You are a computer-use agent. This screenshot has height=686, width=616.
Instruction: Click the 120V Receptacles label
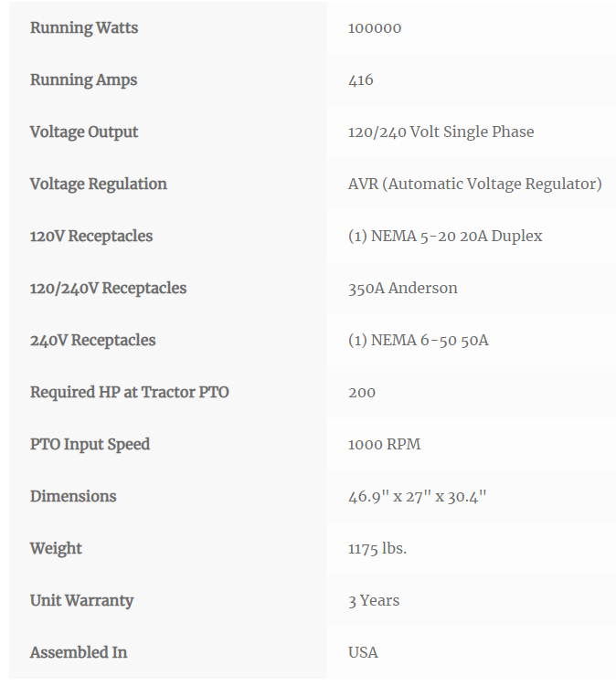coord(91,237)
